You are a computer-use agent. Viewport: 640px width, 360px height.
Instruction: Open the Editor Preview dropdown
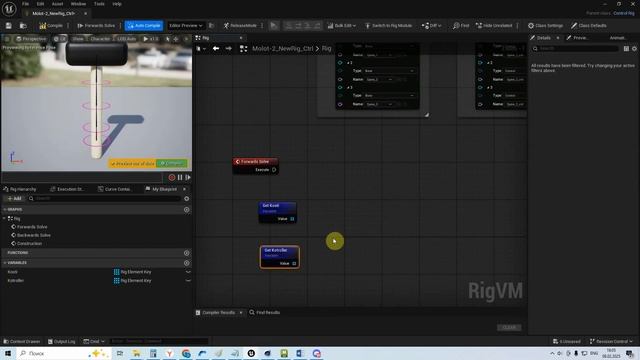tap(186, 26)
